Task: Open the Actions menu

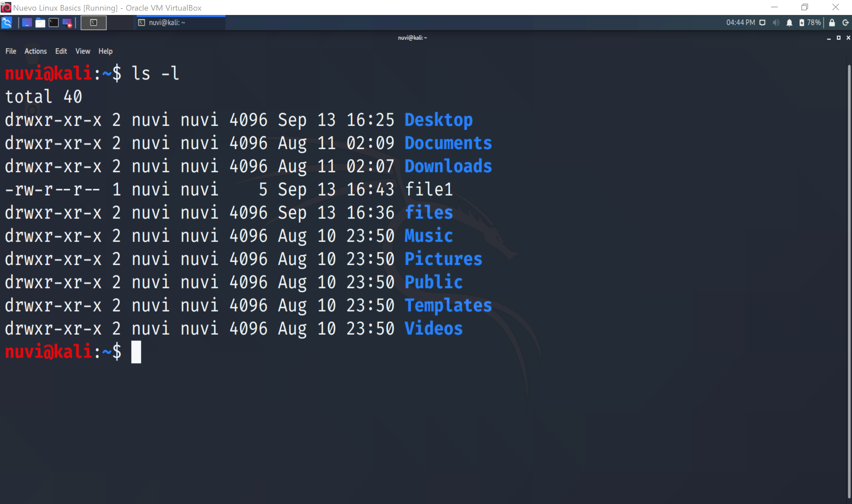Action: tap(35, 51)
